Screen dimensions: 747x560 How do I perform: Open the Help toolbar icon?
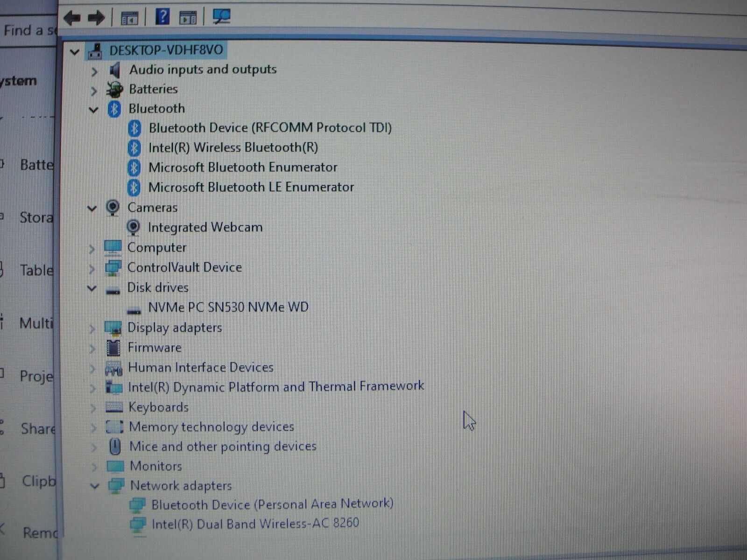click(x=162, y=16)
